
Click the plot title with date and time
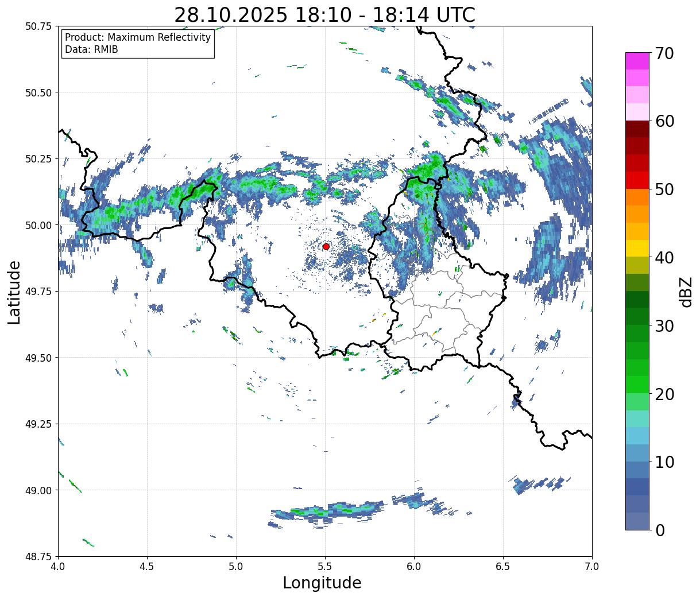pyautogui.click(x=324, y=15)
